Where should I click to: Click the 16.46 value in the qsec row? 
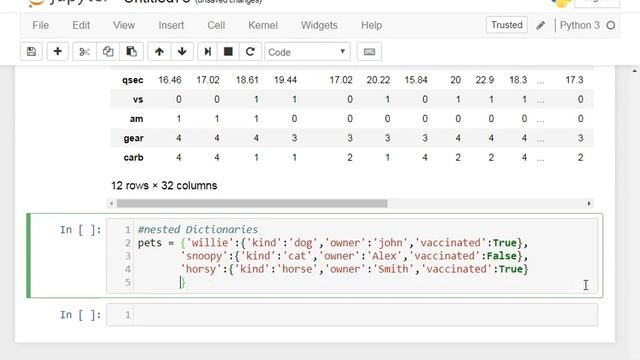pos(170,80)
